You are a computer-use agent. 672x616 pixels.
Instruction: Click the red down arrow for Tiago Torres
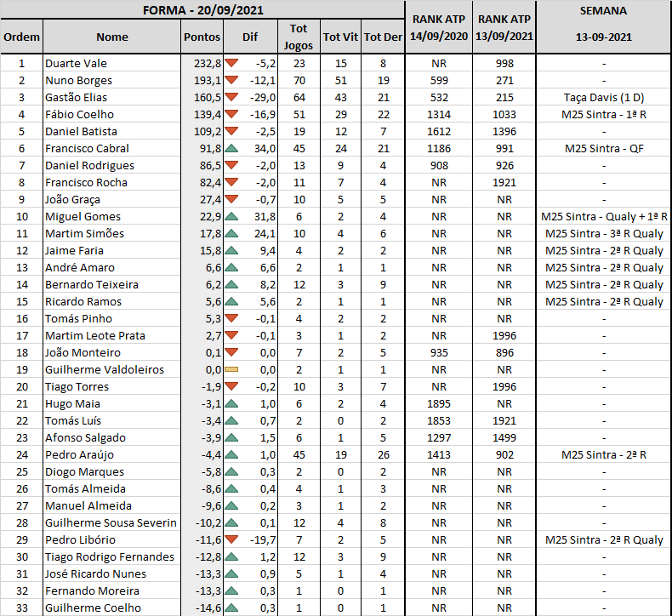[x=231, y=386]
